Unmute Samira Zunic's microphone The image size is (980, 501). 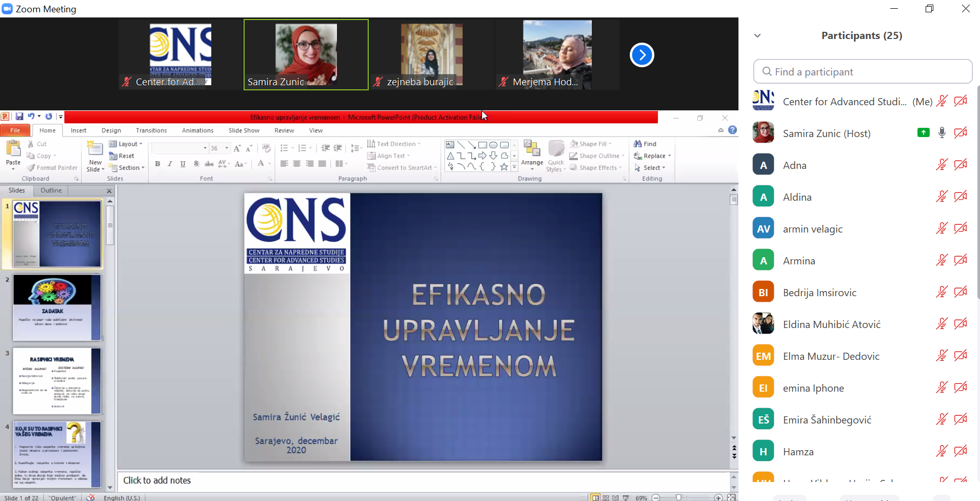(x=942, y=133)
